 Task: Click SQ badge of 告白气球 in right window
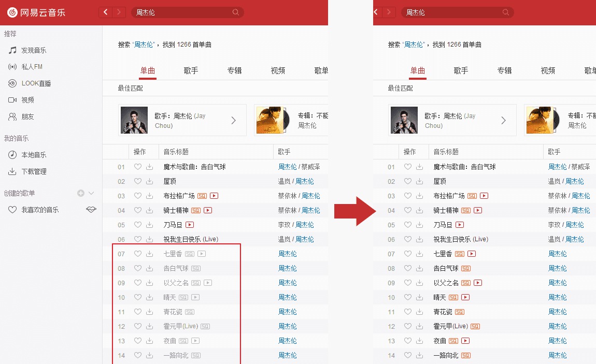pyautogui.click(x=466, y=268)
